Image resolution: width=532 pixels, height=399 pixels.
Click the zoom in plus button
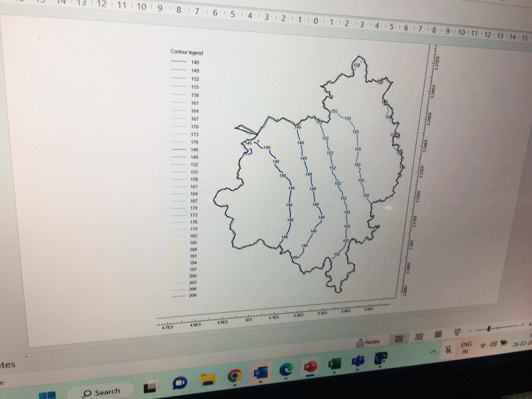pyautogui.click(x=522, y=325)
